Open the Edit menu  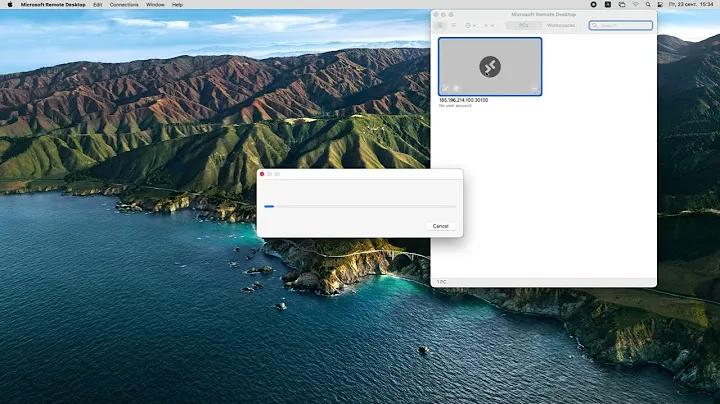(x=97, y=4)
